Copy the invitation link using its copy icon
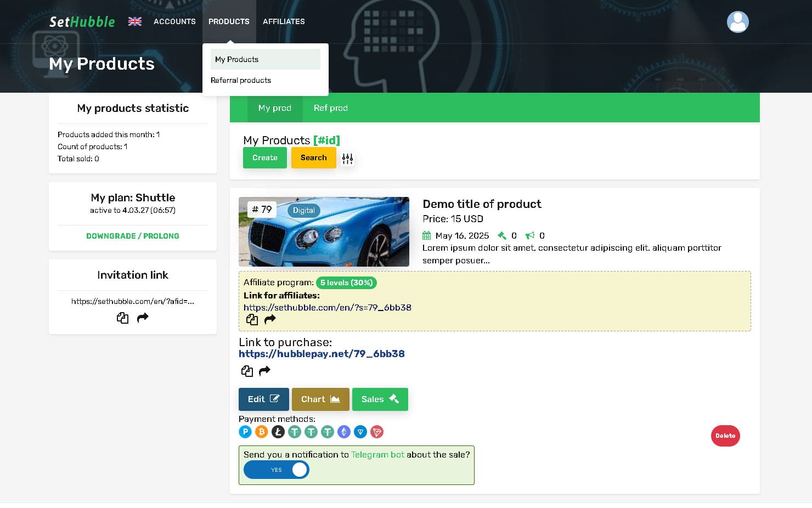The image size is (812, 508). pyautogui.click(x=122, y=318)
